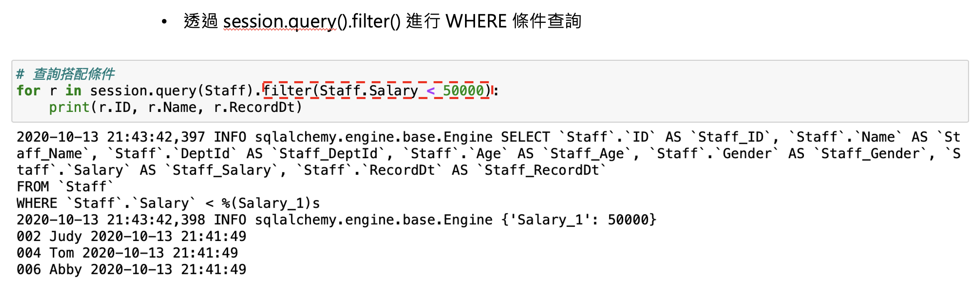Click the print statement in the code cell
This screenshot has width=980, height=298.
pos(175,107)
